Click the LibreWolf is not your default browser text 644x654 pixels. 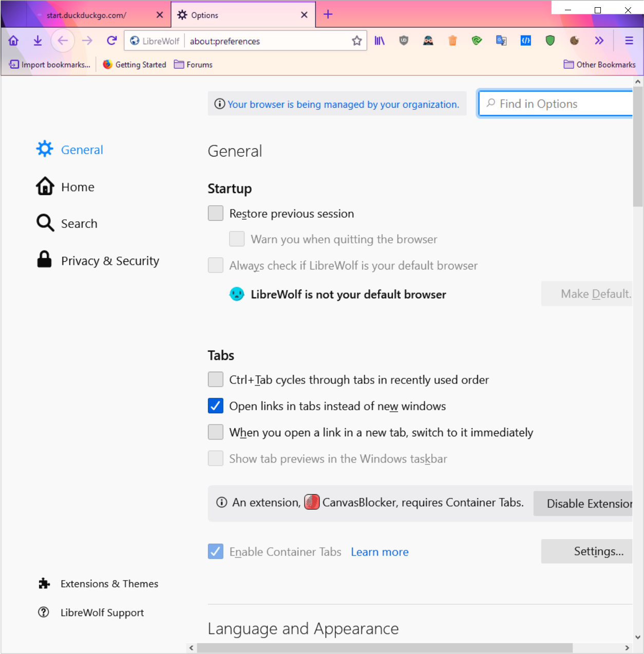click(x=348, y=294)
